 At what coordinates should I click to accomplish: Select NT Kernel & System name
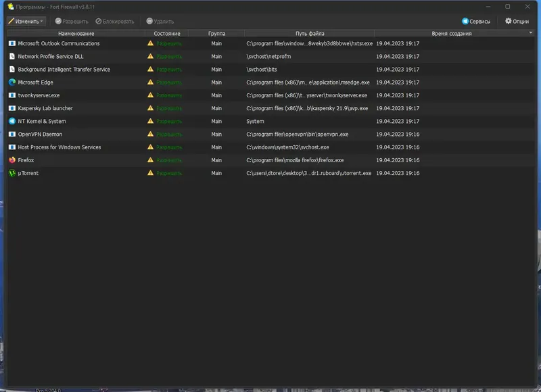click(x=42, y=121)
